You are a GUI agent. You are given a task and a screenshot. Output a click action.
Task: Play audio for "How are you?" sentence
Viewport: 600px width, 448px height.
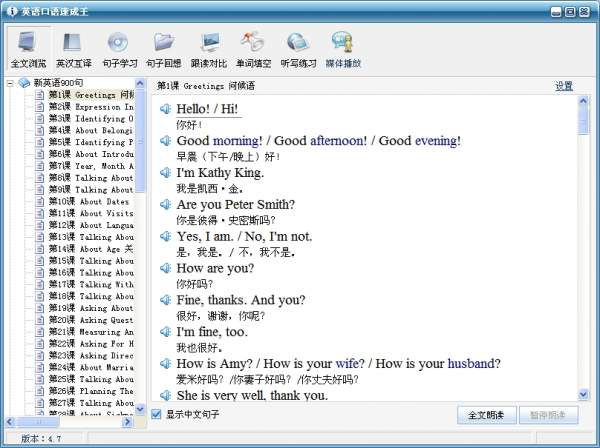pyautogui.click(x=166, y=268)
